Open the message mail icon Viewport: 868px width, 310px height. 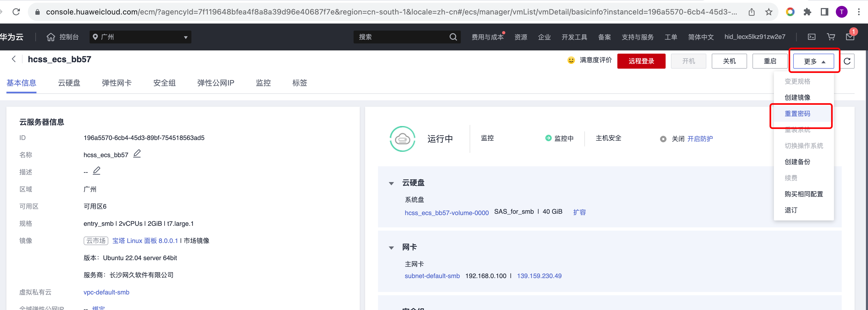850,37
